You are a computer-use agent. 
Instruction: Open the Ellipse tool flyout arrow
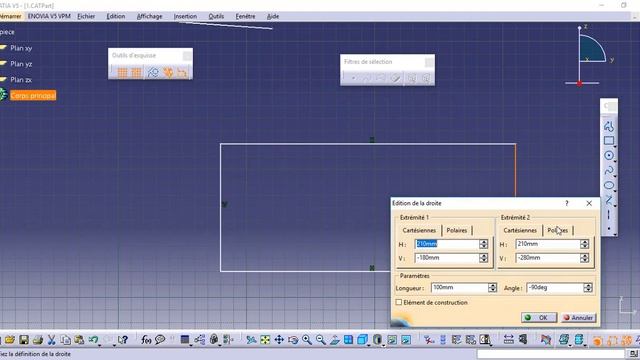615,190
